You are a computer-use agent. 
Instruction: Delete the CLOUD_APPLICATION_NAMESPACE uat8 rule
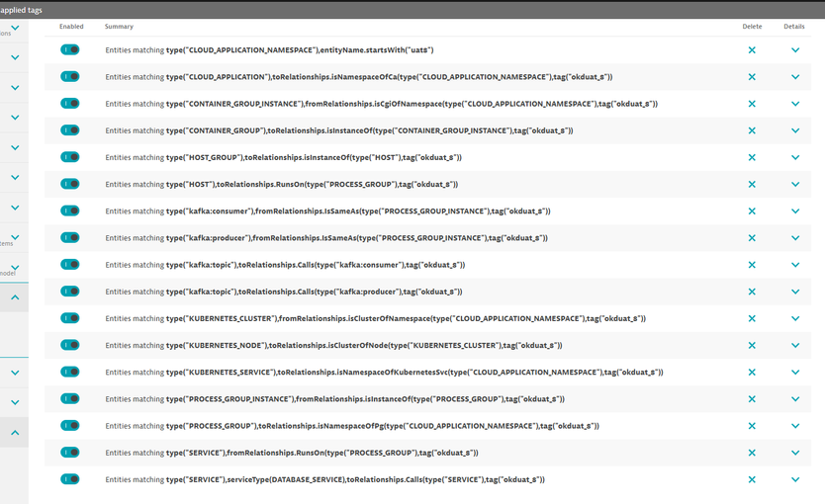752,49
